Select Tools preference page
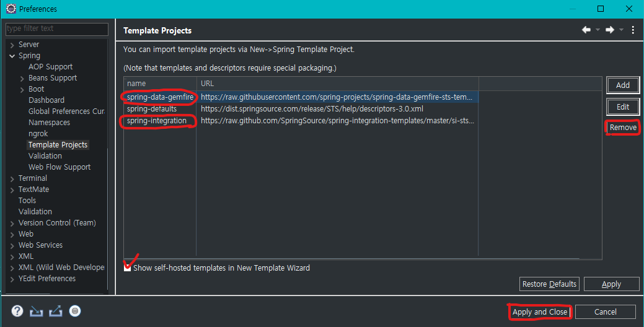 [27, 200]
